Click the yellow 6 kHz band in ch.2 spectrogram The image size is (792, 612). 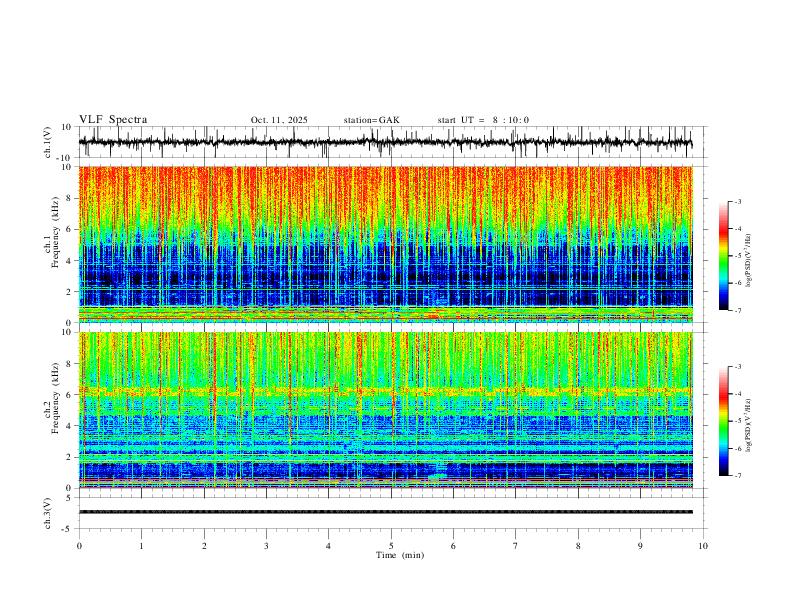click(386, 391)
